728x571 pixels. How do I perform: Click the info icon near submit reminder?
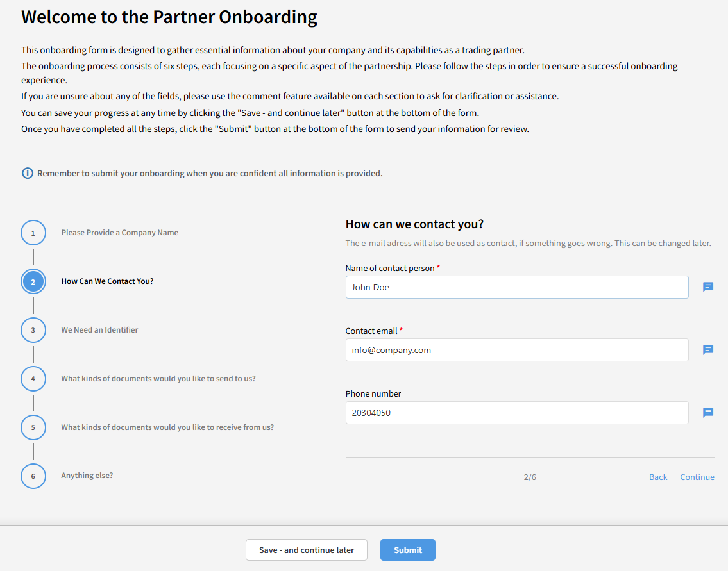coord(27,173)
